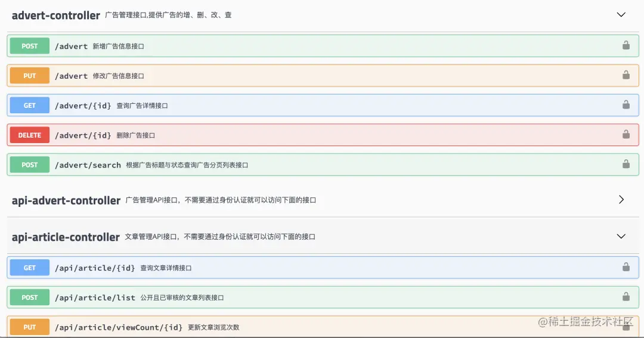
Task: Click description 根据广告标题与状态查询广告分页列表接口
Action: point(187,165)
